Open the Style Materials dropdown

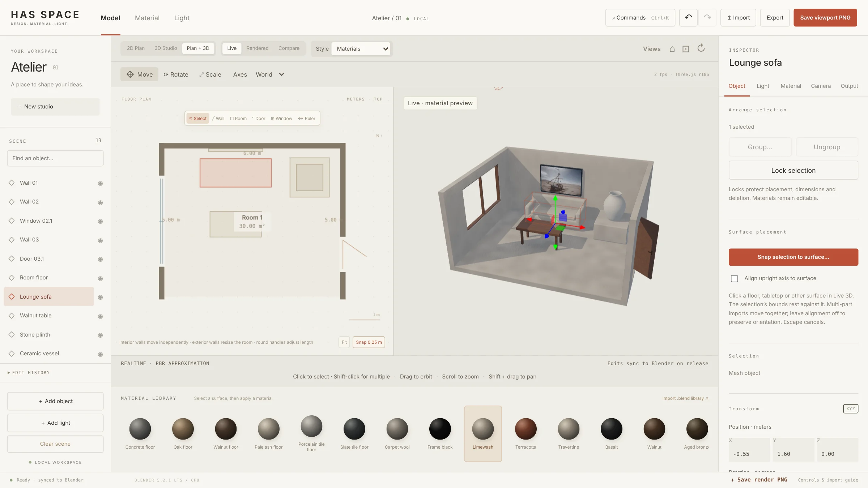pos(361,49)
